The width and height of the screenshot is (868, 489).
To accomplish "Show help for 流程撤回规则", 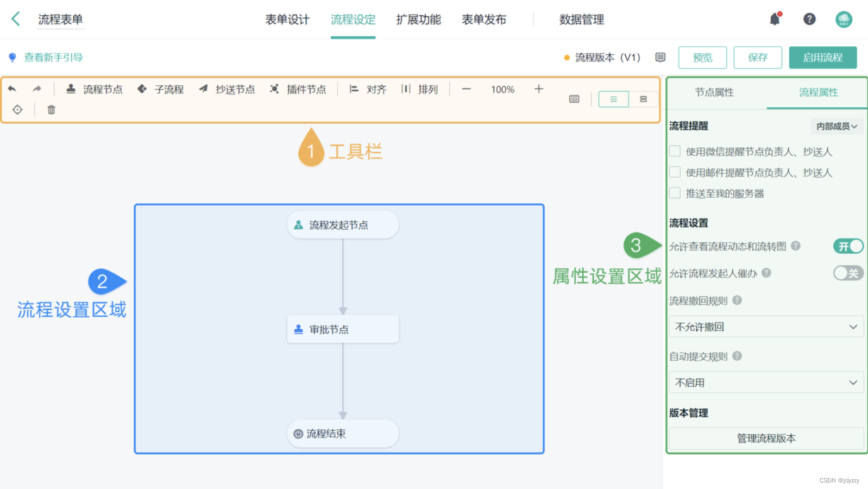I will [x=737, y=300].
